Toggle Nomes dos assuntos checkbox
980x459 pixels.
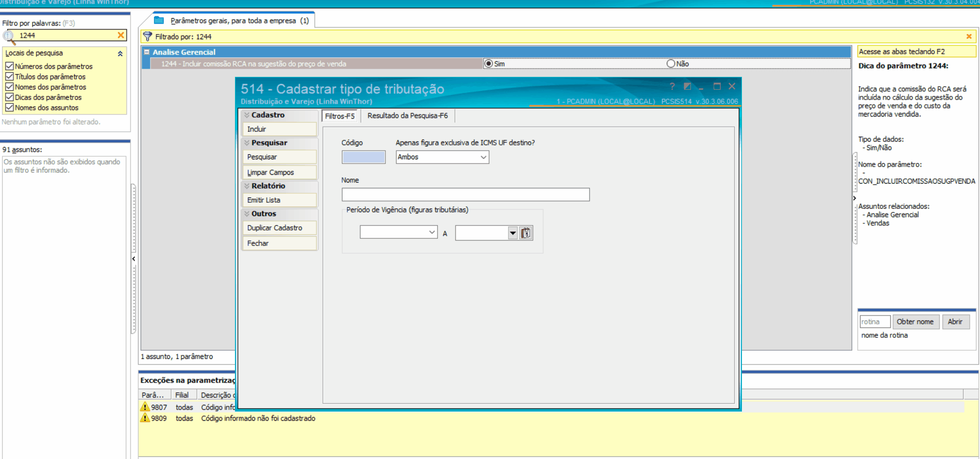click(x=9, y=107)
